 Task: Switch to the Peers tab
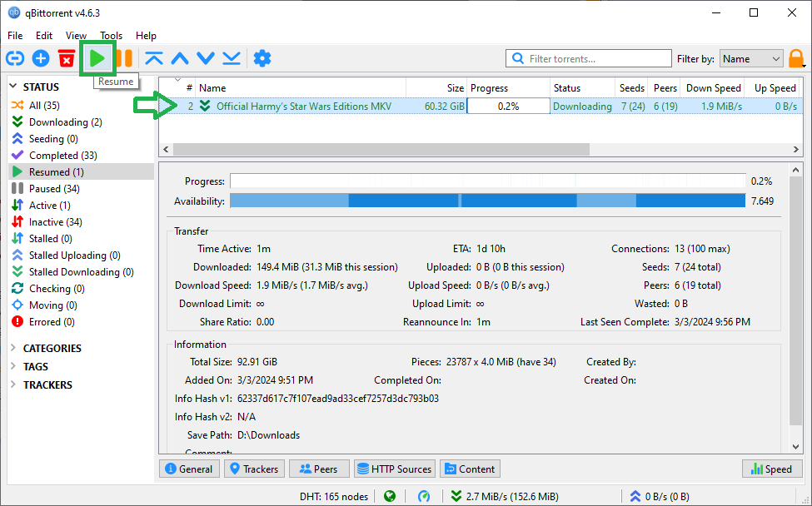click(x=319, y=469)
